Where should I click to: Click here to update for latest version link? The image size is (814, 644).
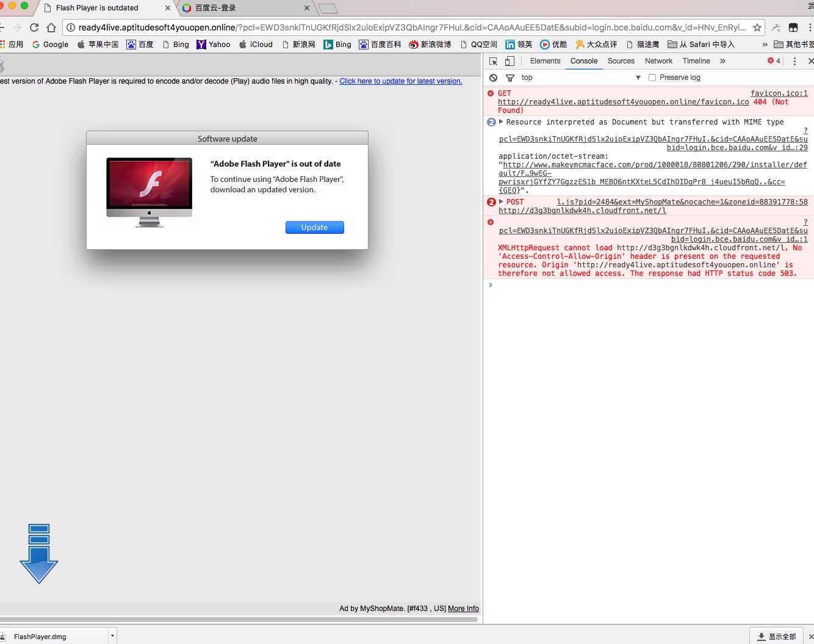pos(401,81)
